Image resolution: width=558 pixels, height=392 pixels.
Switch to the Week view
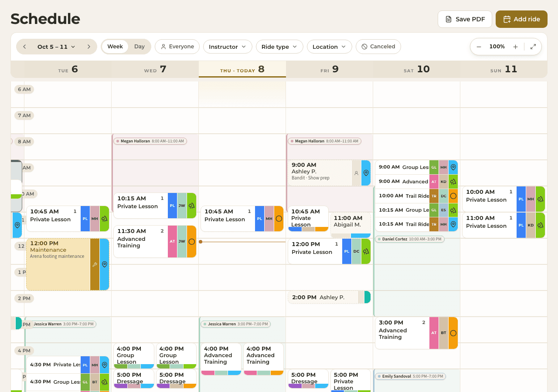click(115, 47)
